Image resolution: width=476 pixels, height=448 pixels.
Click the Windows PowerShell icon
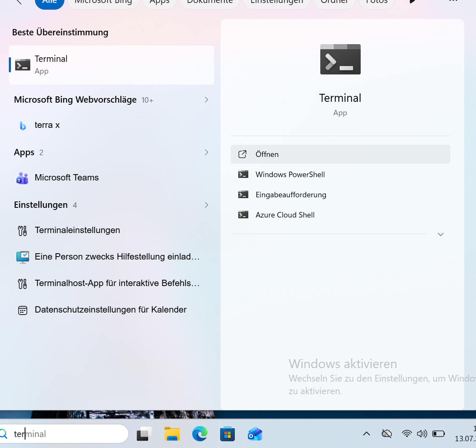pyautogui.click(x=243, y=174)
